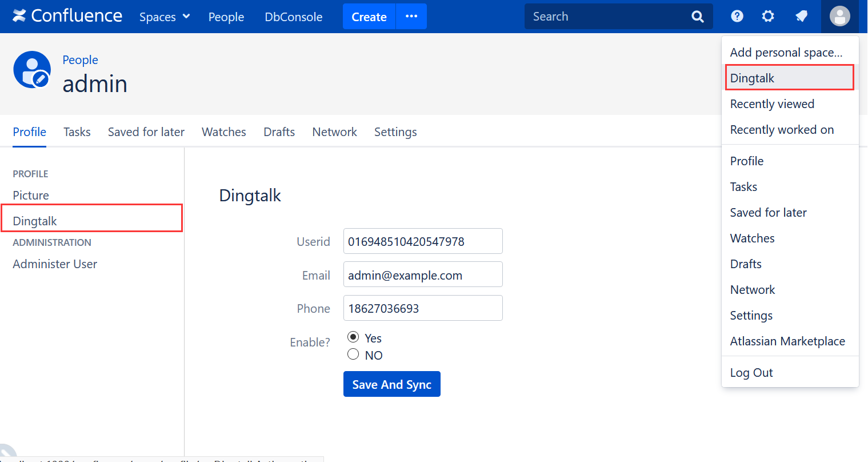This screenshot has height=462, width=868.
Task: Click the Email input field
Action: (423, 274)
